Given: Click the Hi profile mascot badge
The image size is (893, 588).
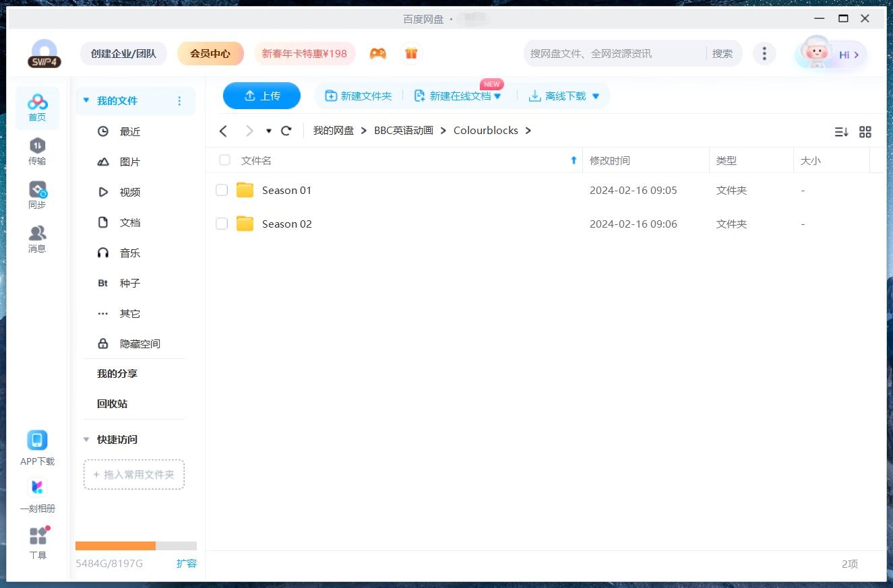Looking at the screenshot, I should click(830, 54).
